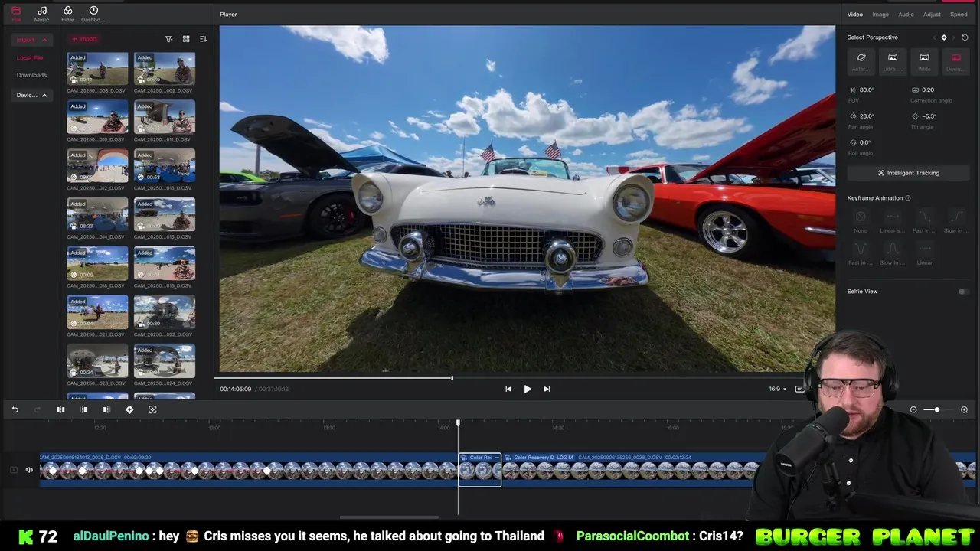This screenshot has height=551, width=980.
Task: Open the 16:9 aspect ratio dropdown
Action: click(777, 389)
